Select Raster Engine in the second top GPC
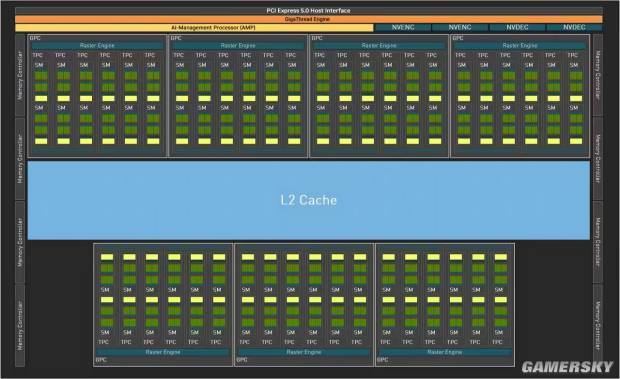 point(238,46)
